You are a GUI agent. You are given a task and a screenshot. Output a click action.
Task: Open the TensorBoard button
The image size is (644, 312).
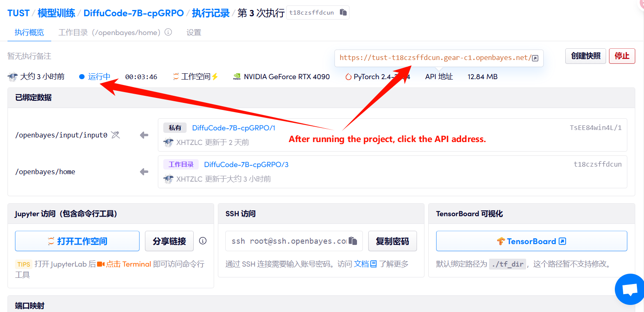[531, 241]
